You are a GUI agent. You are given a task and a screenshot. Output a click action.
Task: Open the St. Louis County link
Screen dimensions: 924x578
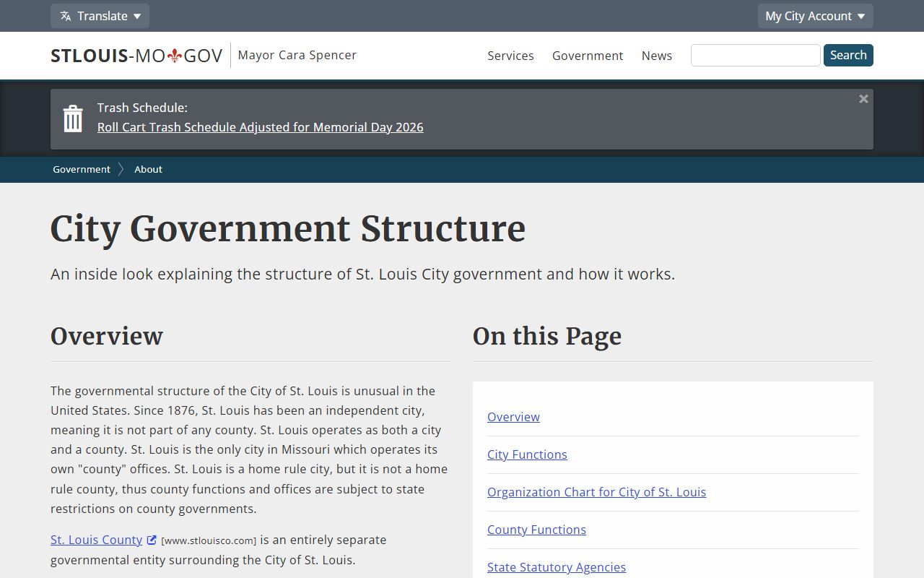96,540
